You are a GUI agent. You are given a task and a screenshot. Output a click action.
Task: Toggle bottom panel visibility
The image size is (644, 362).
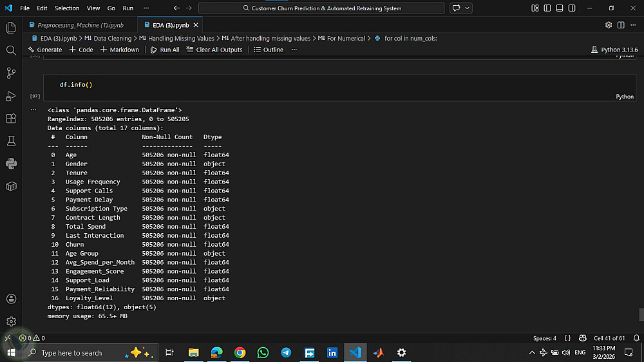pyautogui.click(x=560, y=8)
